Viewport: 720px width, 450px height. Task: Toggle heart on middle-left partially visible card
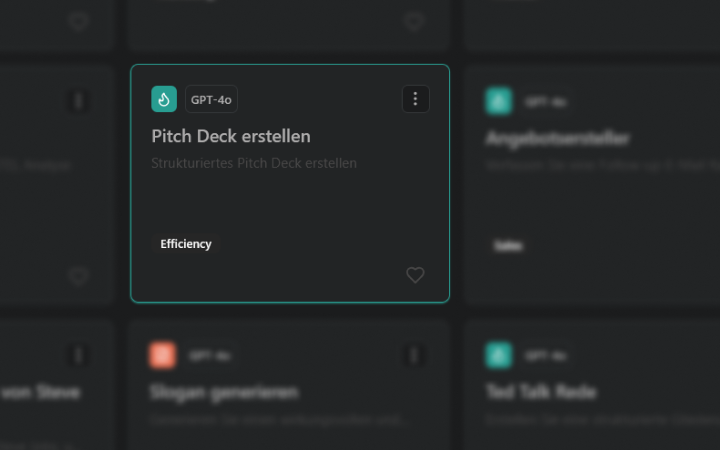tap(78, 276)
